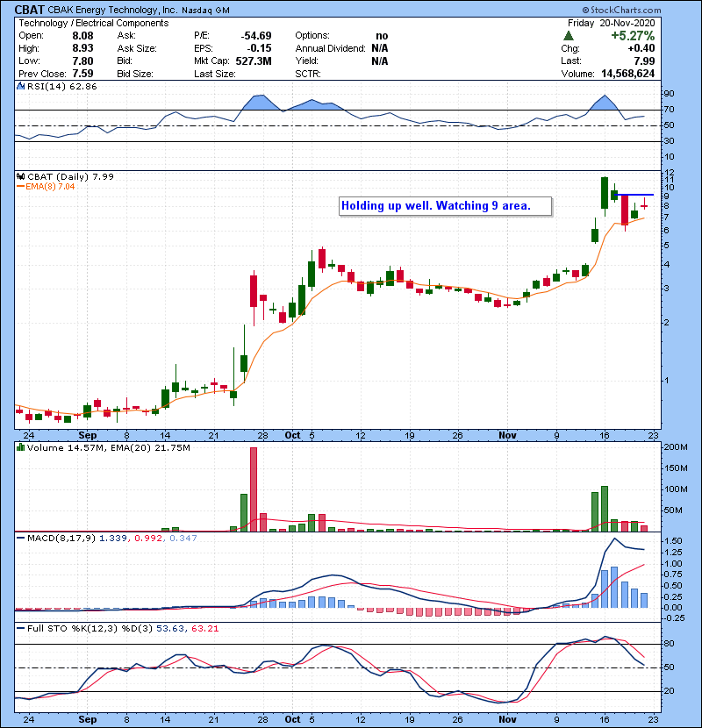
Task: Click the 90 label on the RSI axis
Action: (x=669, y=94)
